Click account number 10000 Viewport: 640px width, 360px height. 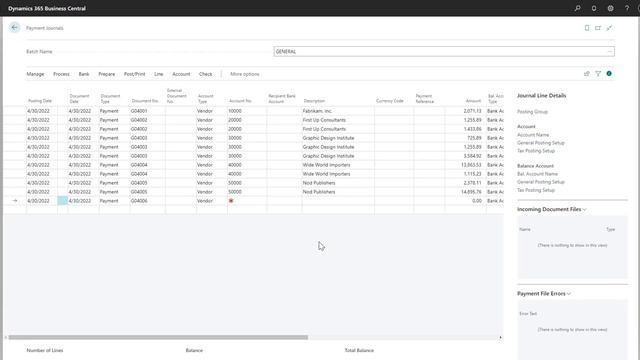[235, 111]
